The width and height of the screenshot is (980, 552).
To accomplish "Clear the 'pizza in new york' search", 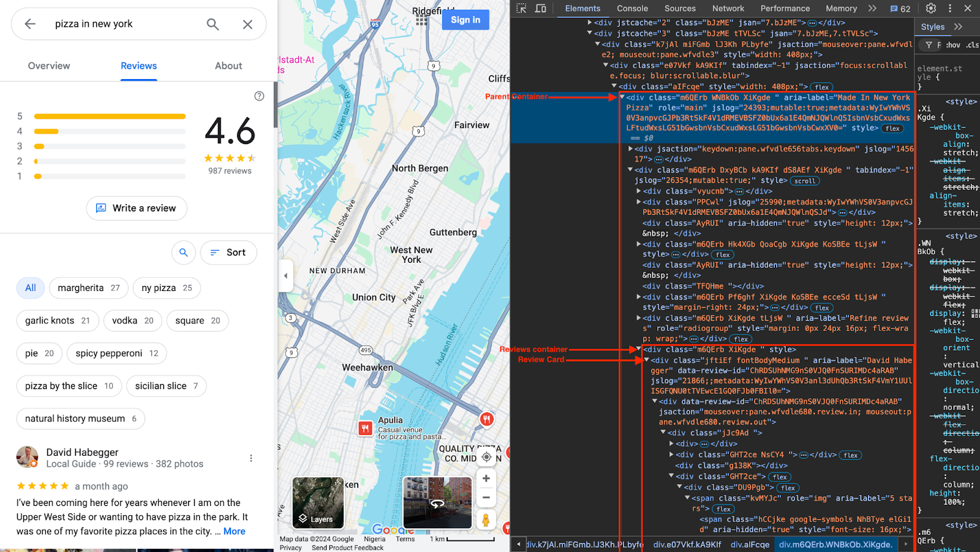I will [x=247, y=24].
